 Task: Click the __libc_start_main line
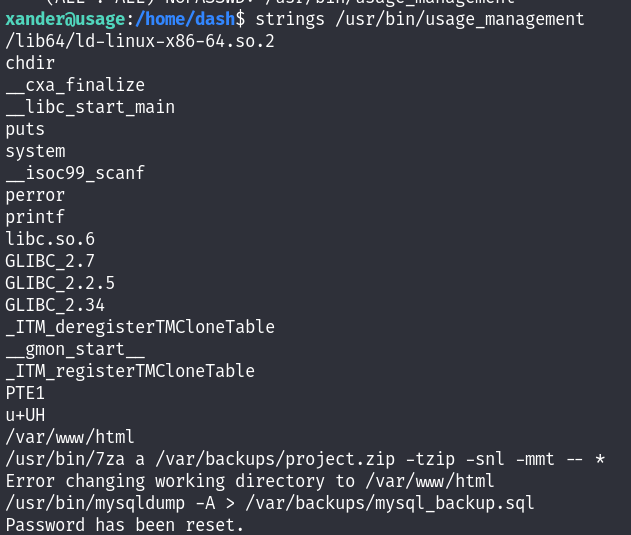[x=90, y=107]
